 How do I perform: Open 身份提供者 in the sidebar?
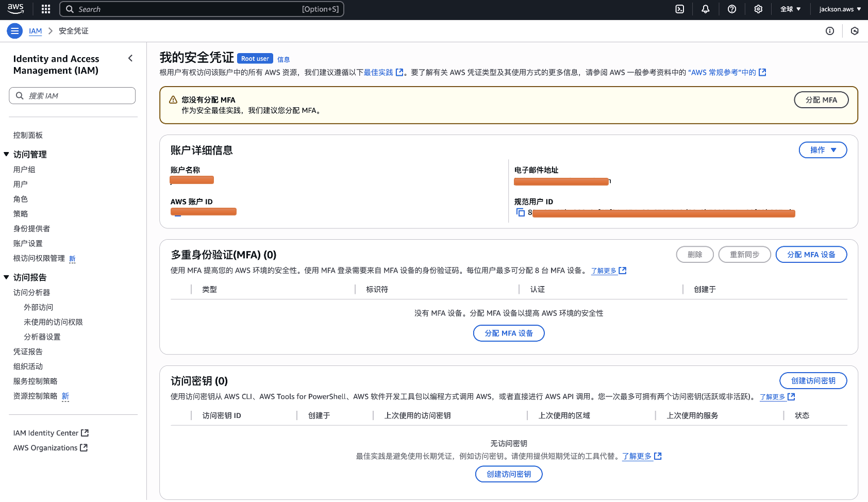pos(31,229)
